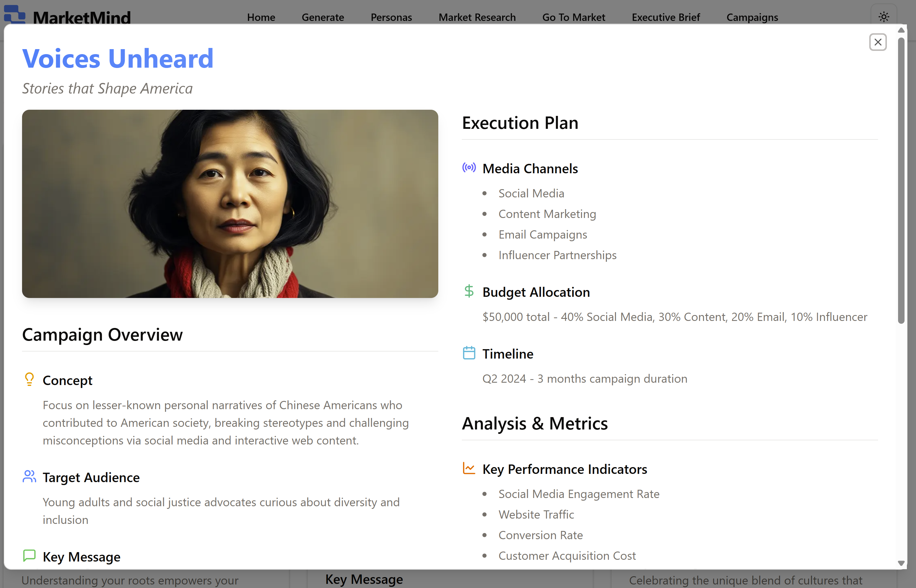This screenshot has height=588, width=916.
Task: Open the Home nav item
Action: 261,17
